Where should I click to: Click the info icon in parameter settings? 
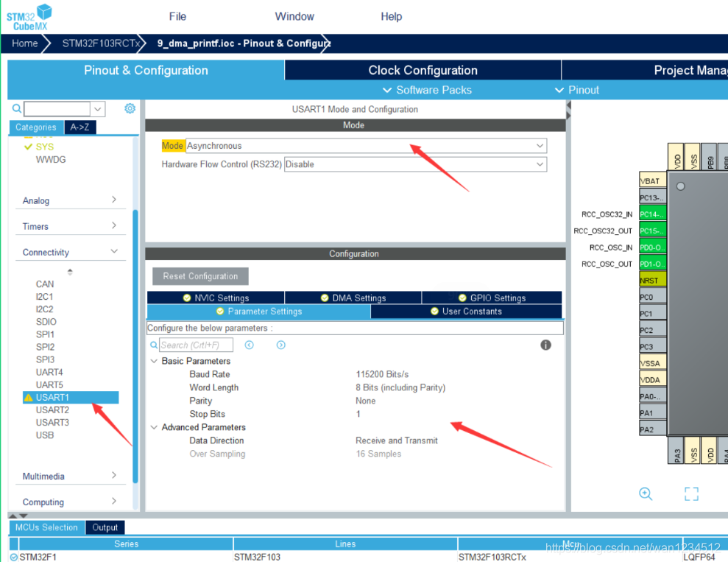[x=545, y=345]
